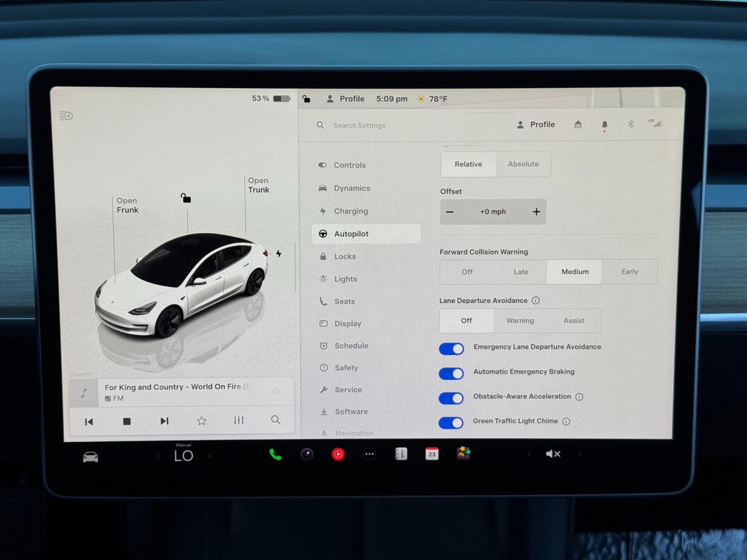Tap the calendar icon in dock
Screen dimensions: 747x560
coord(432,454)
